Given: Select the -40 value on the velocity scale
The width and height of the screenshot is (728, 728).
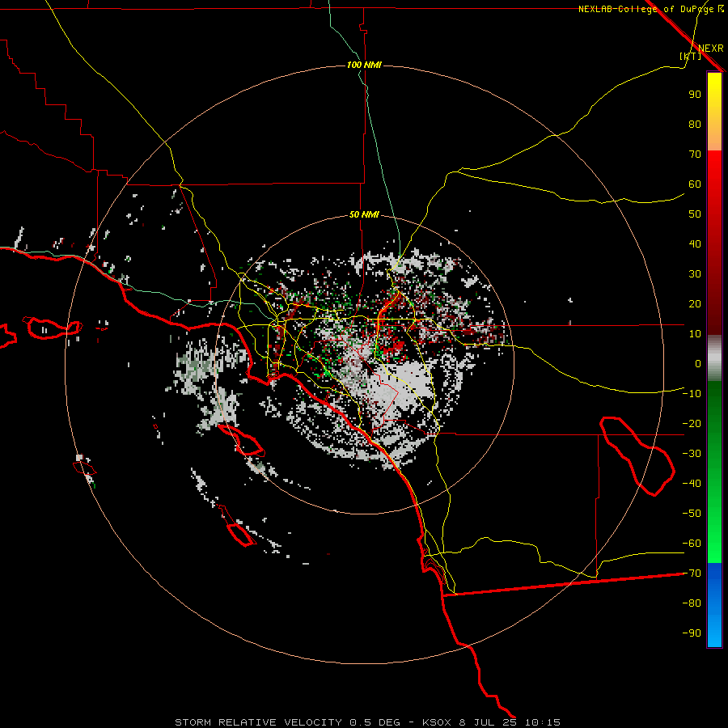Looking at the screenshot, I should click(692, 484).
